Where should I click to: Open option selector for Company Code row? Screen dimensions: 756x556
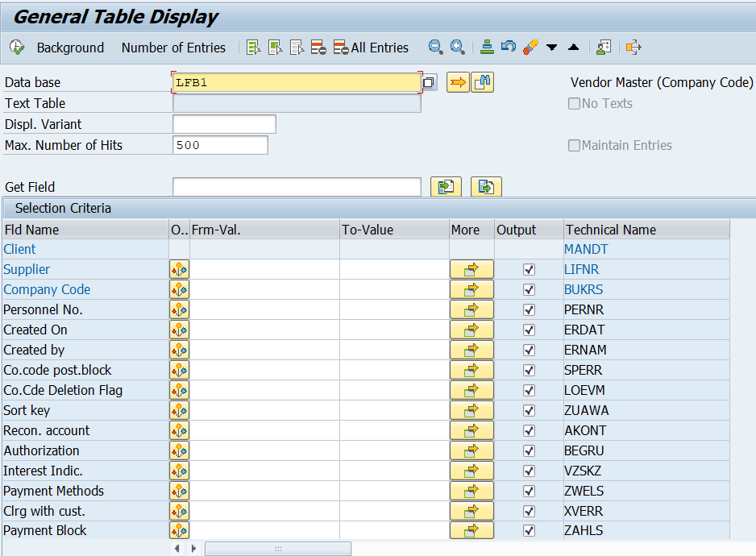click(x=180, y=290)
